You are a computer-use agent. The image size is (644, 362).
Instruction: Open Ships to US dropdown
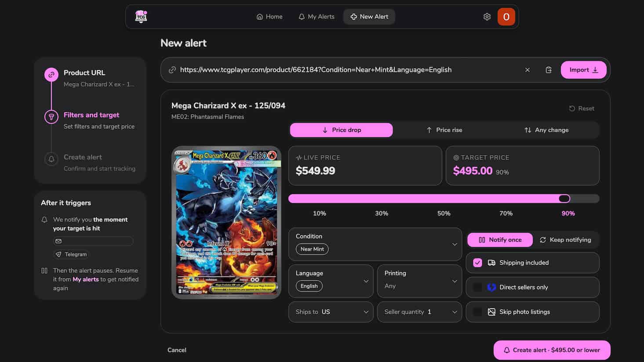pyautogui.click(x=331, y=312)
